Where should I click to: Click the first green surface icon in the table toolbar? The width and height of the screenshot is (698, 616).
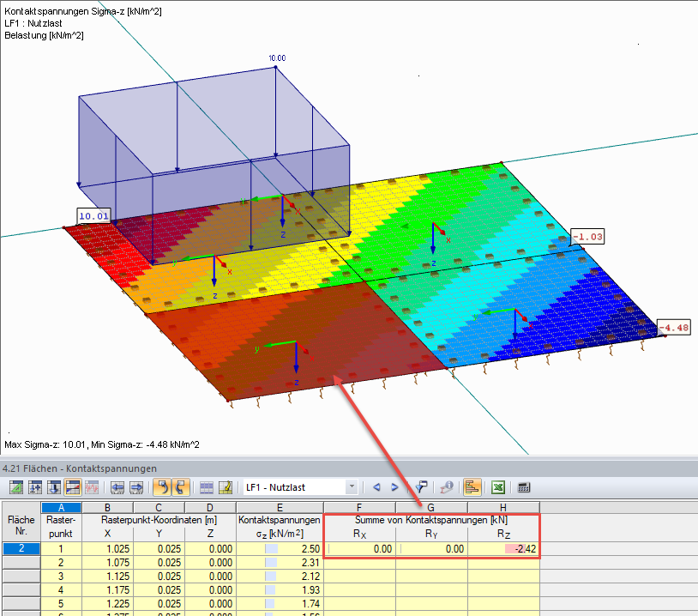click(x=16, y=487)
